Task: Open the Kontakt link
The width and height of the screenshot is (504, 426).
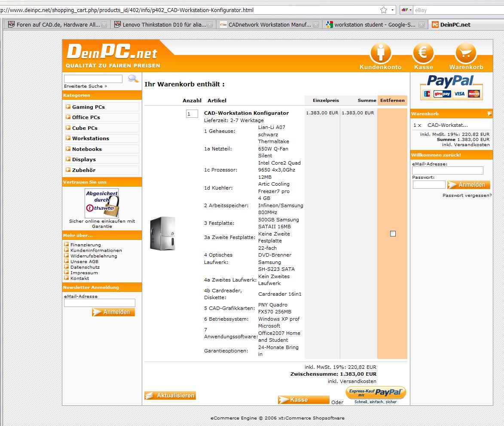Action: pyautogui.click(x=80, y=279)
